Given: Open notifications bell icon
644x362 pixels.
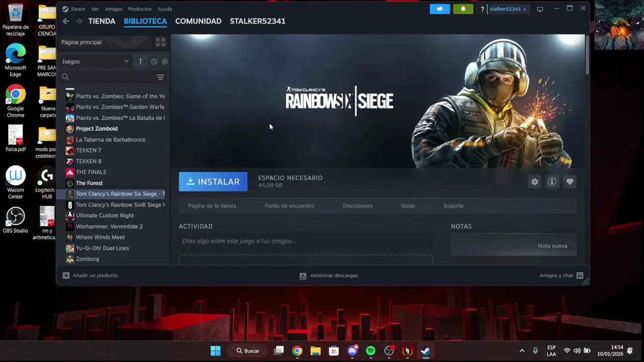Looking at the screenshot, I should (463, 9).
